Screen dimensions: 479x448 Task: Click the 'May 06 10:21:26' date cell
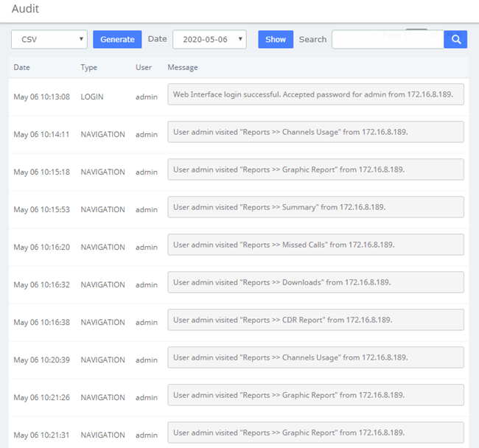41,397
